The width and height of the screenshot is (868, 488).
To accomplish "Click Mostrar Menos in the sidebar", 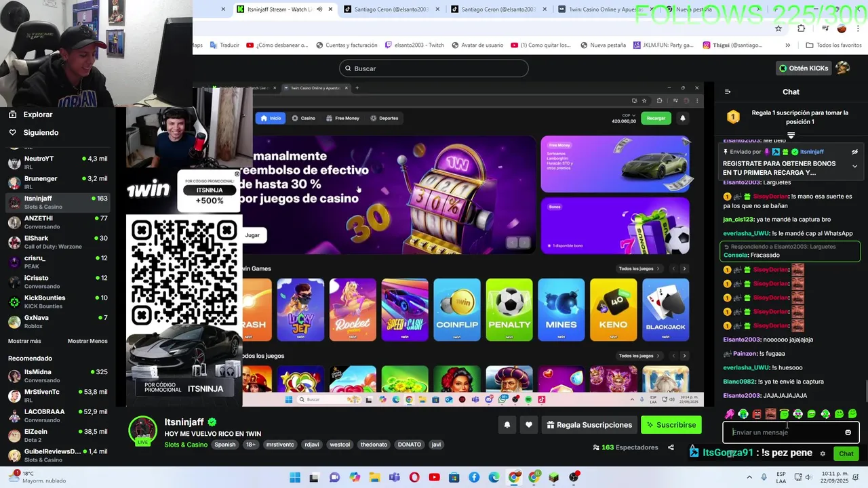I will 87,341.
